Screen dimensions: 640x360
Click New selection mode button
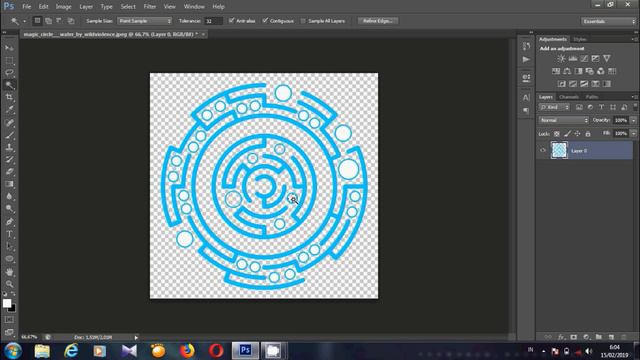pos(37,21)
